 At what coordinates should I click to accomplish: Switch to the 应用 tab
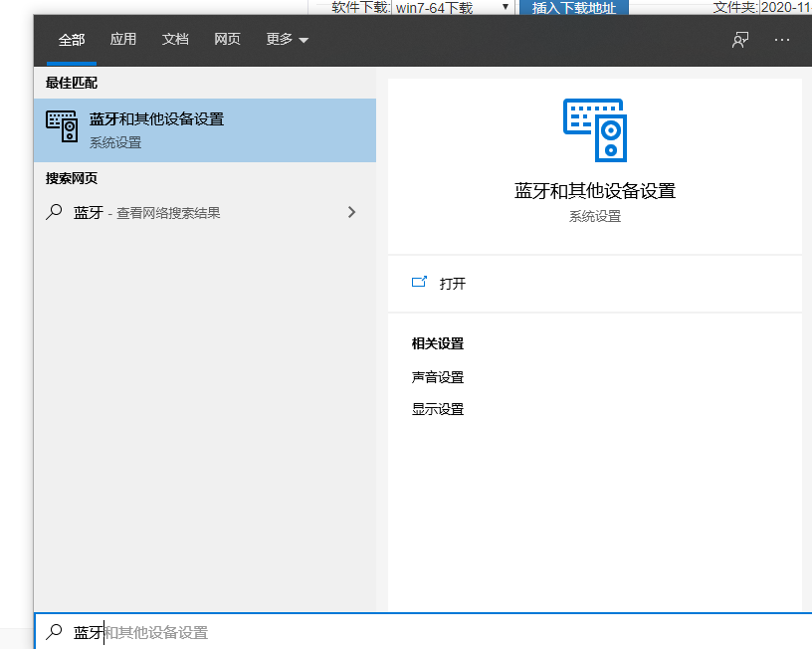[x=123, y=40]
